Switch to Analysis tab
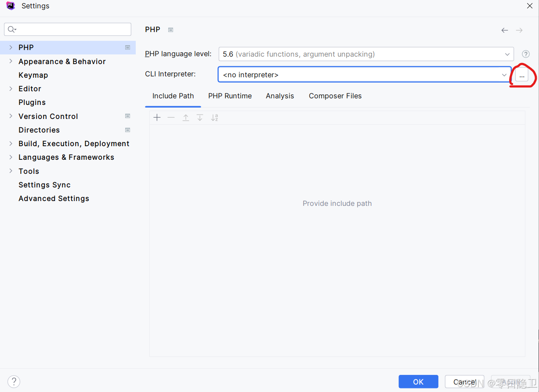Image resolution: width=539 pixels, height=392 pixels. click(280, 96)
